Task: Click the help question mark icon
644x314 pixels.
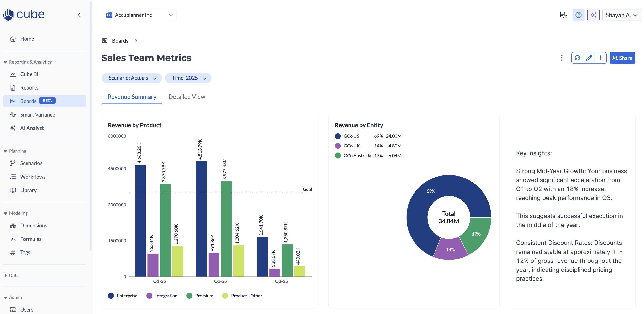Action: tap(578, 15)
